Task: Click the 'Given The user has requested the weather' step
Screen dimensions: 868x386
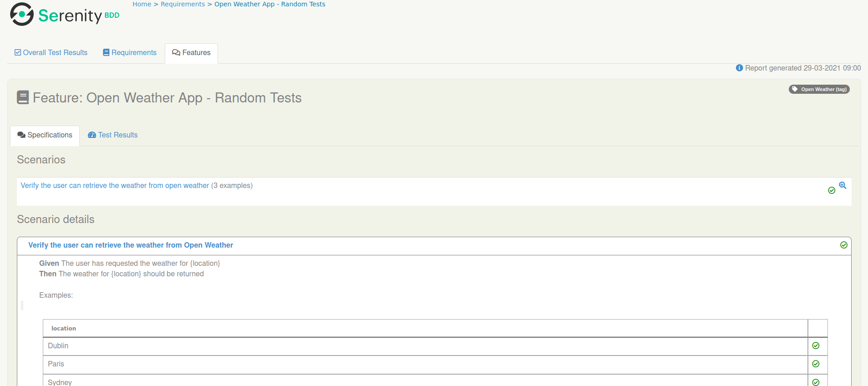Action: (129, 264)
